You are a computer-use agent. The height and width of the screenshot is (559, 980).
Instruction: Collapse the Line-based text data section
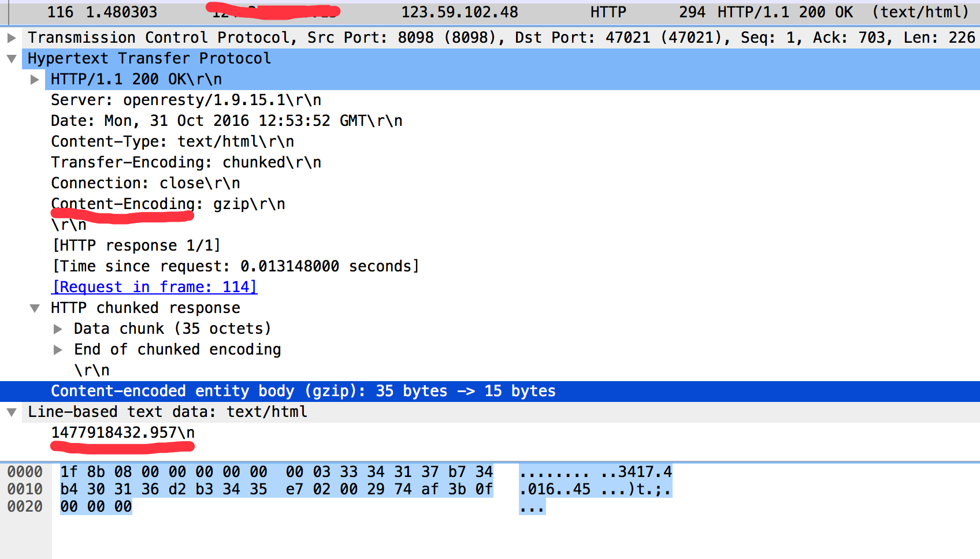point(12,412)
